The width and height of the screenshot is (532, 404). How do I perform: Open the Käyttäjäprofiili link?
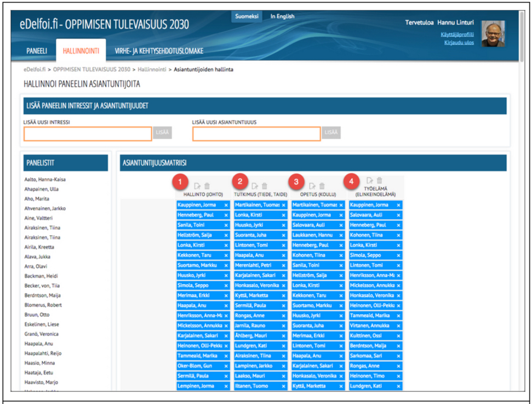(457, 35)
